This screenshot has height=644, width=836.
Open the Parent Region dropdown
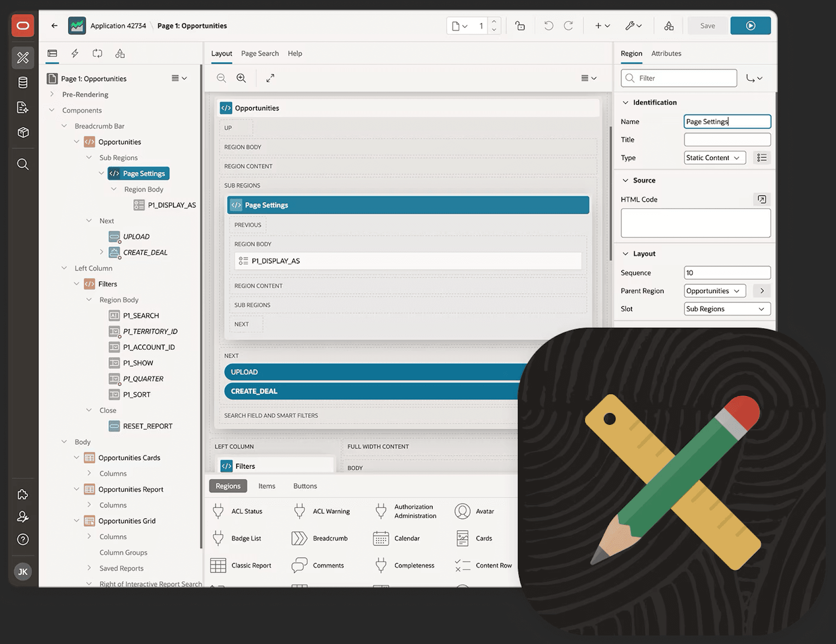point(714,291)
